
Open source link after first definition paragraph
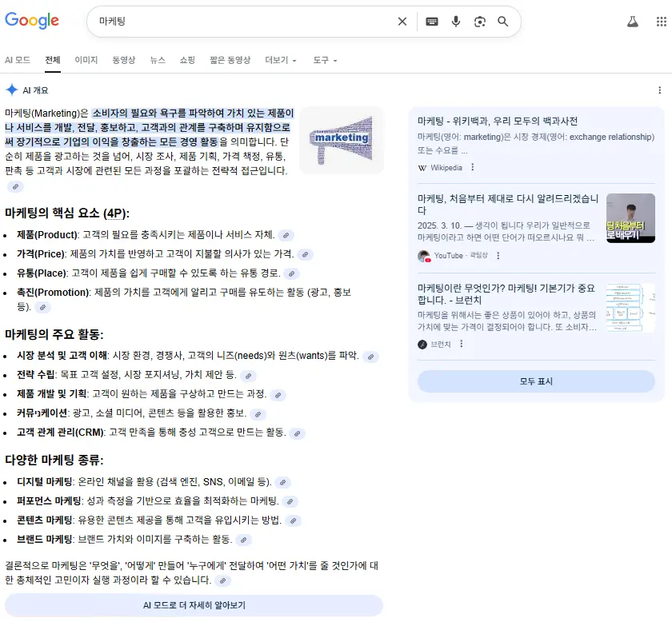tap(15, 187)
